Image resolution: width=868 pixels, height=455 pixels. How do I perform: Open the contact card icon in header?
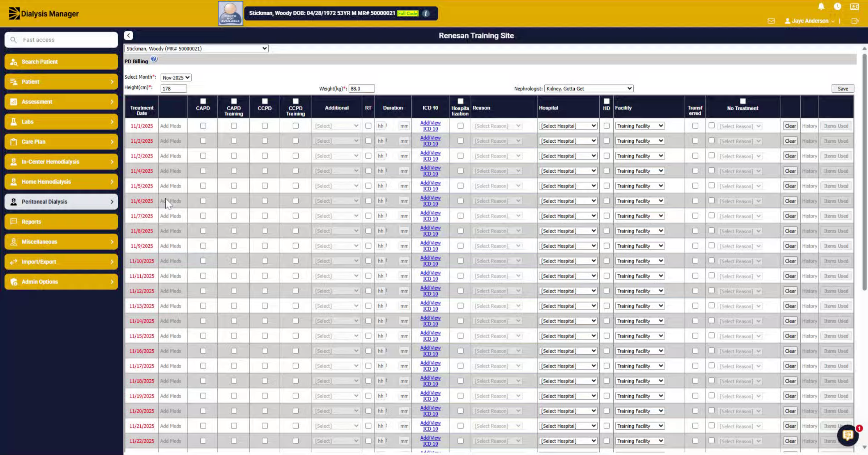854,7
